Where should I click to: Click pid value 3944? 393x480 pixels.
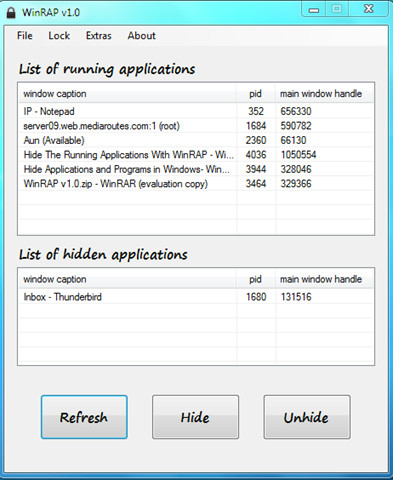[x=256, y=169]
